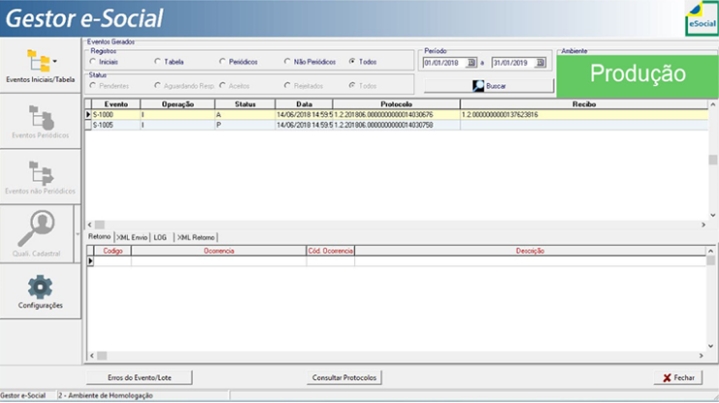Select the Periódicos radio button

222,61
